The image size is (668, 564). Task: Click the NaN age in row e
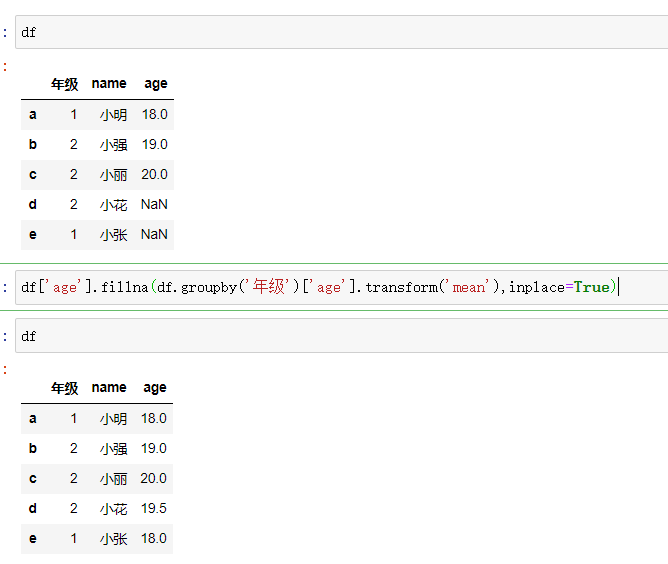pos(154,235)
